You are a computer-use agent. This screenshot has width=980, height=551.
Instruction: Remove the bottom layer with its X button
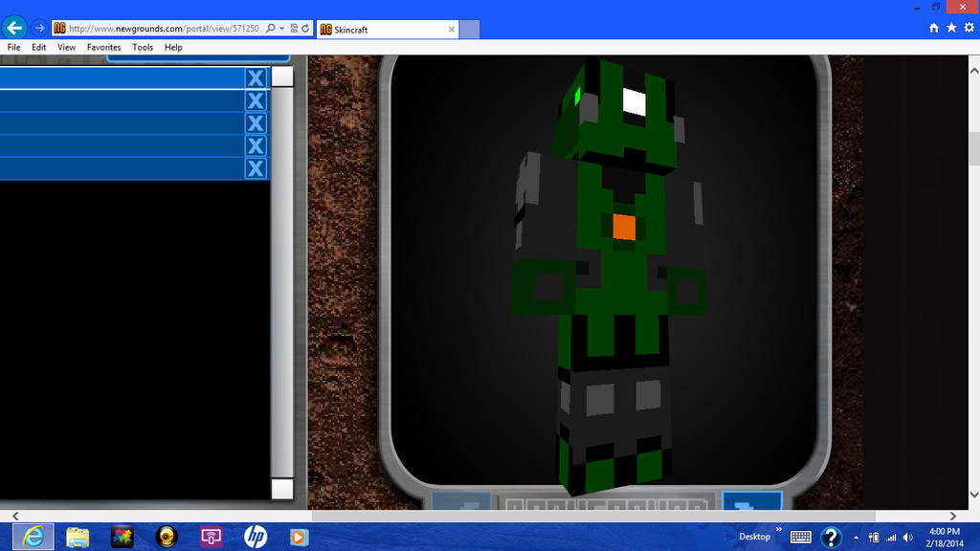click(x=255, y=168)
